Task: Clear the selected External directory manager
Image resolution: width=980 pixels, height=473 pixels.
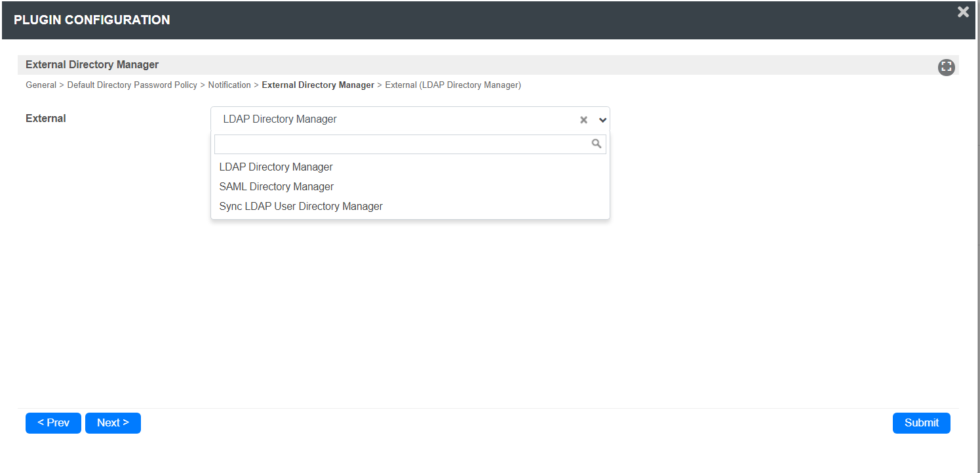Action: click(x=583, y=120)
